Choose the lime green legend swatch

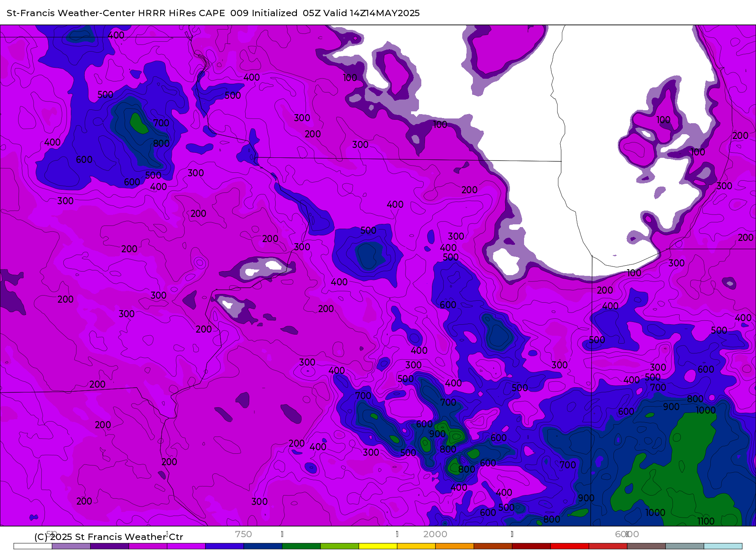[340, 546]
